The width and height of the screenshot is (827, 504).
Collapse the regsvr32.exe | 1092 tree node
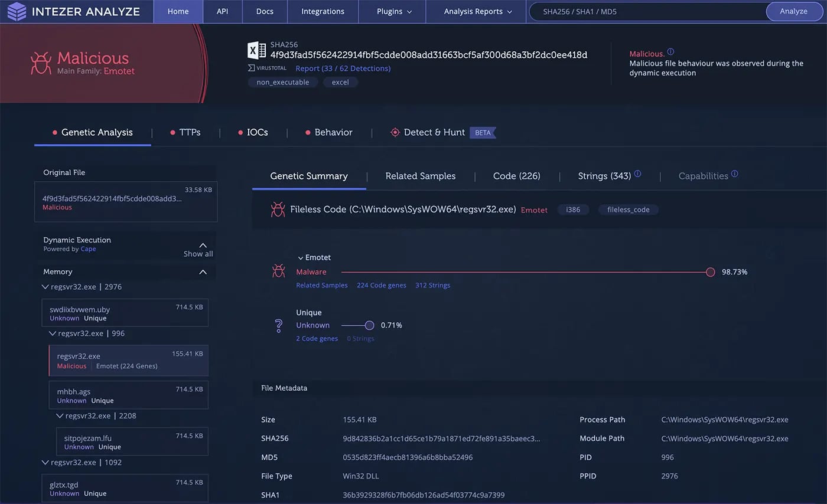(45, 462)
